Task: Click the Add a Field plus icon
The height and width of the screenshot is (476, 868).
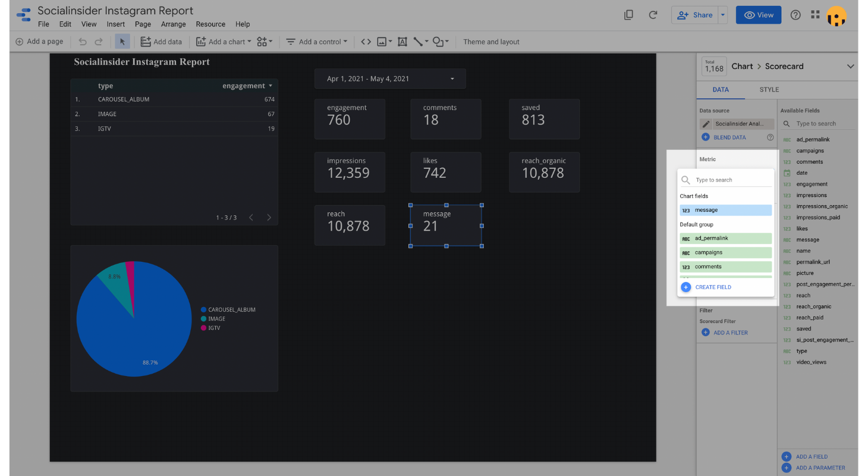Action: pyautogui.click(x=786, y=456)
